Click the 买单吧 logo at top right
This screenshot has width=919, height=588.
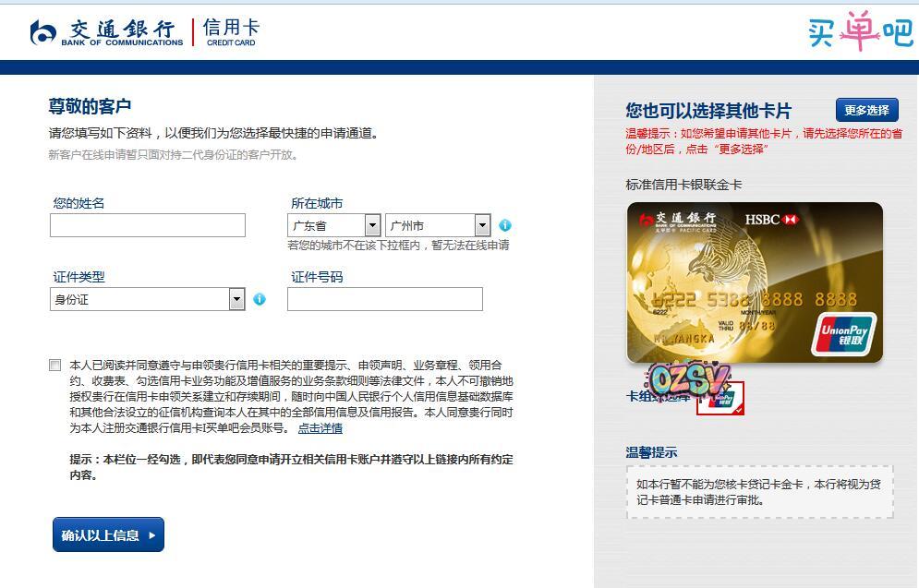tap(858, 30)
